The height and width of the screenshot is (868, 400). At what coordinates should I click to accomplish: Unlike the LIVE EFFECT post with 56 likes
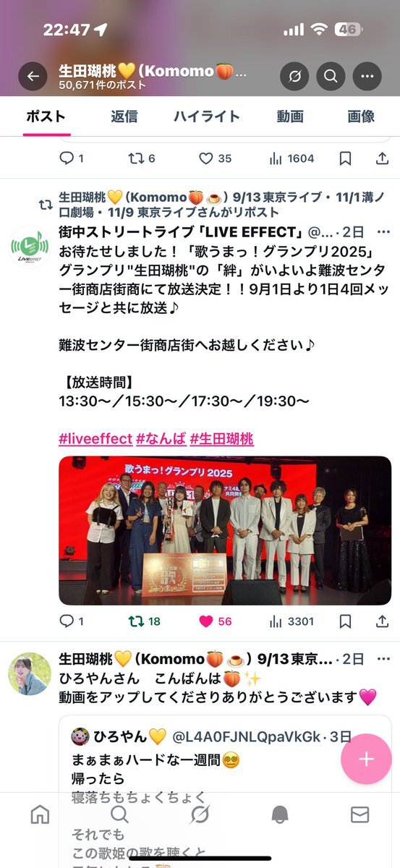click(215, 621)
